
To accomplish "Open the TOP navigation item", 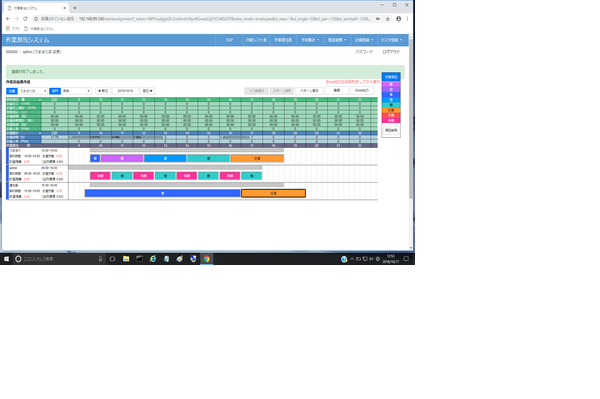I will (229, 40).
